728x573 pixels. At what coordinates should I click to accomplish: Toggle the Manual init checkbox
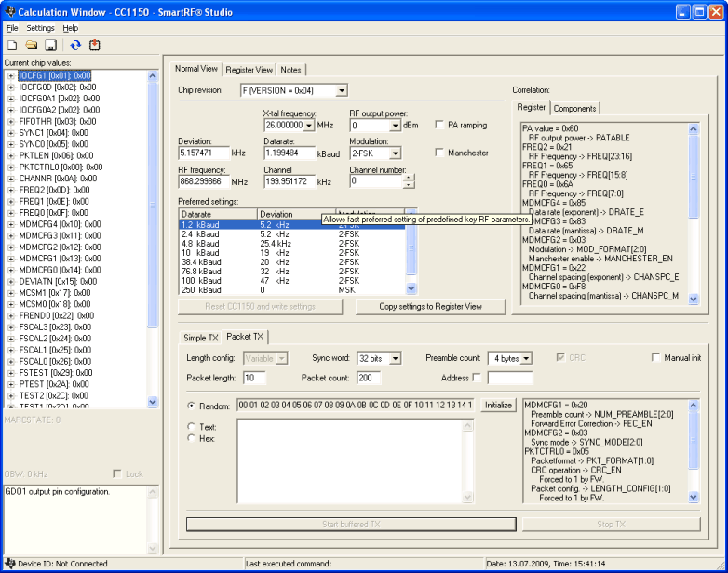655,358
